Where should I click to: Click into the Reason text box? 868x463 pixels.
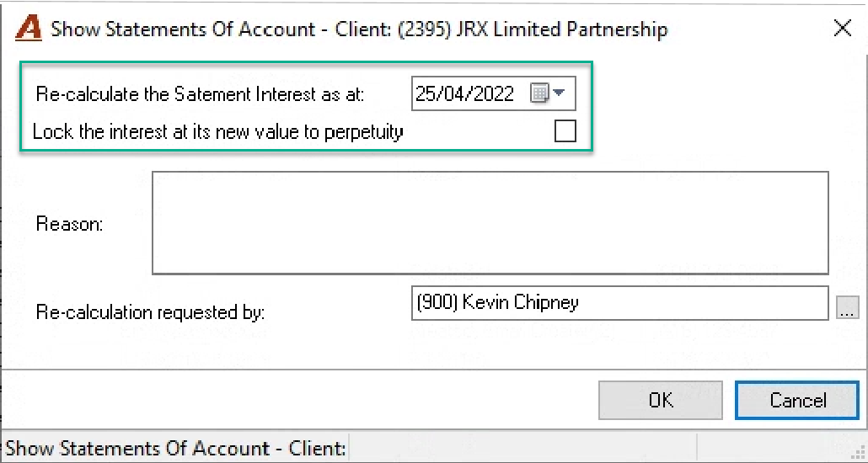click(x=490, y=223)
